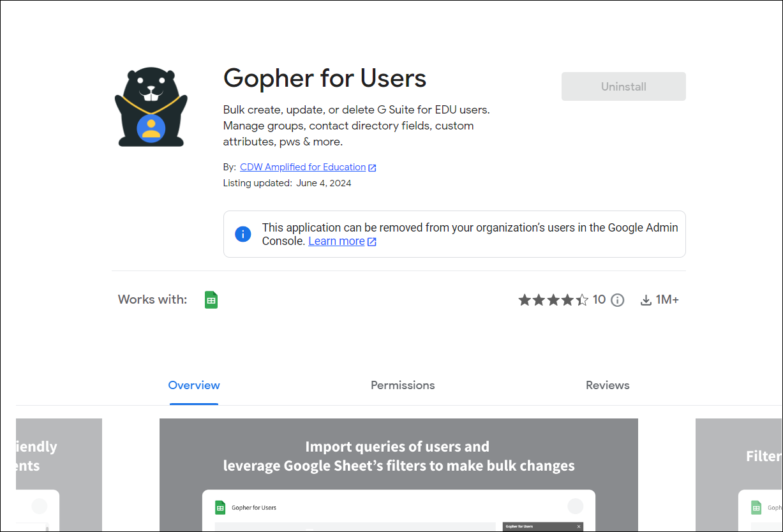
Task: Click the star rating icons
Action: click(x=553, y=300)
